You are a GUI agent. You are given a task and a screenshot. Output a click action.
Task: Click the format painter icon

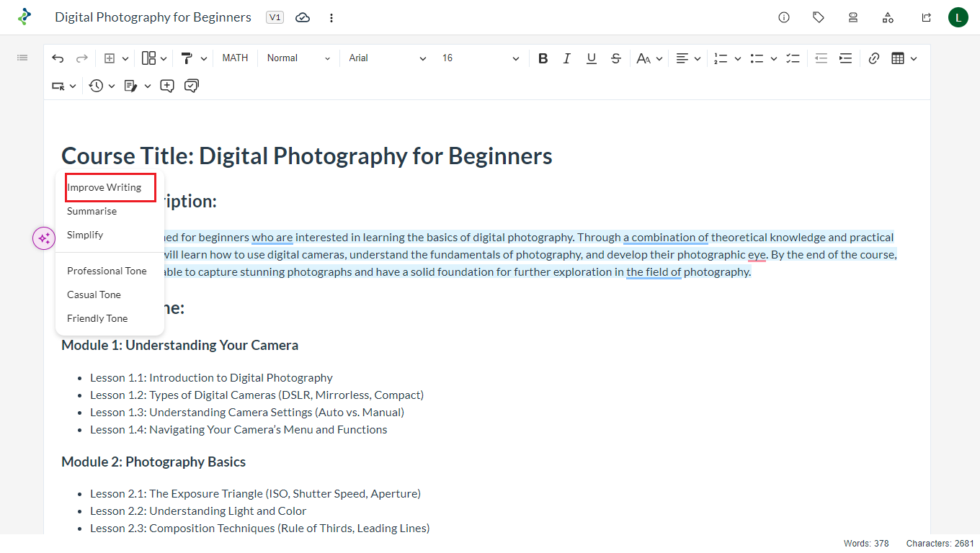(187, 58)
